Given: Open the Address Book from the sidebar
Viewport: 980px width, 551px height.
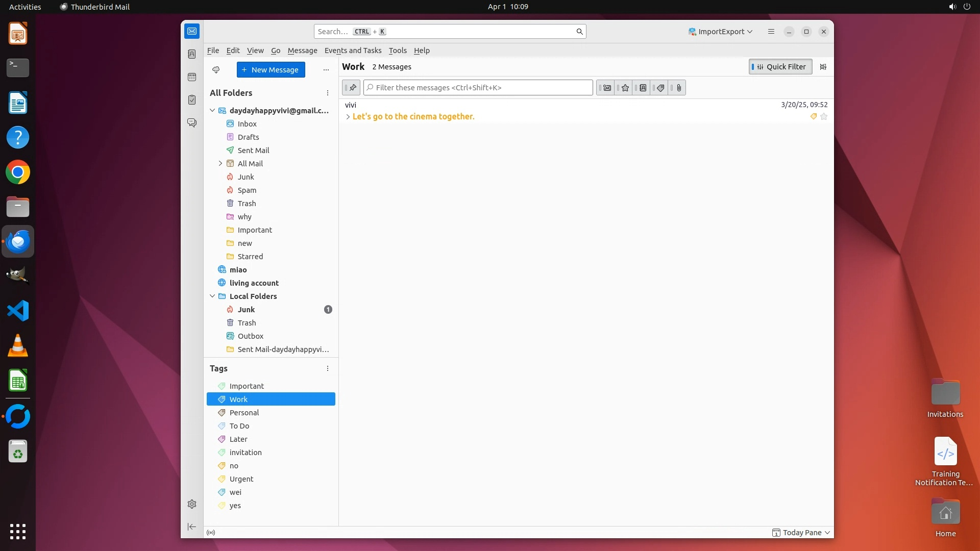Looking at the screenshot, I should 192,54.
